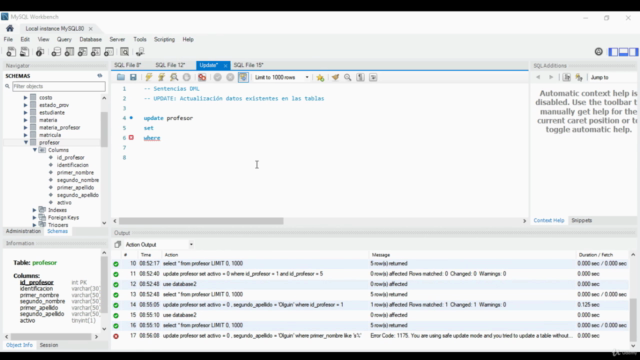Viewport: 640px width, 360px height.
Task: Toggle the right sidebar panel visibility
Action: click(x=633, y=52)
